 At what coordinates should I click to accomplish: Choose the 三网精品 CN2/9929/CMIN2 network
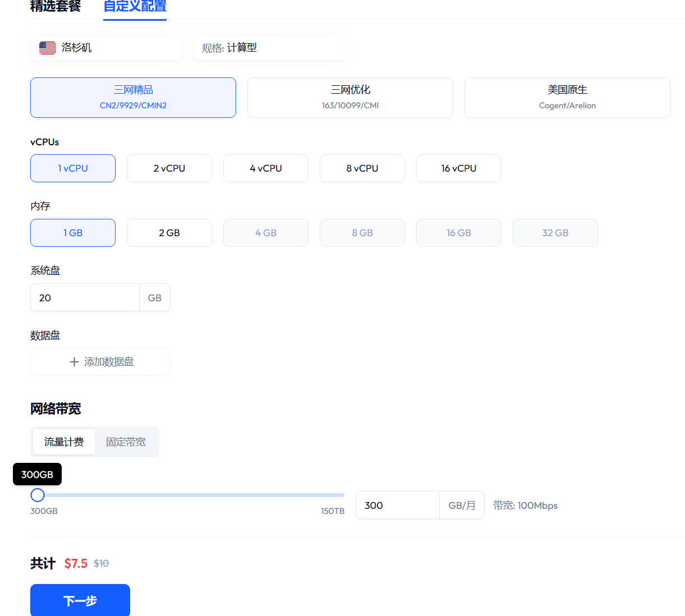click(133, 98)
